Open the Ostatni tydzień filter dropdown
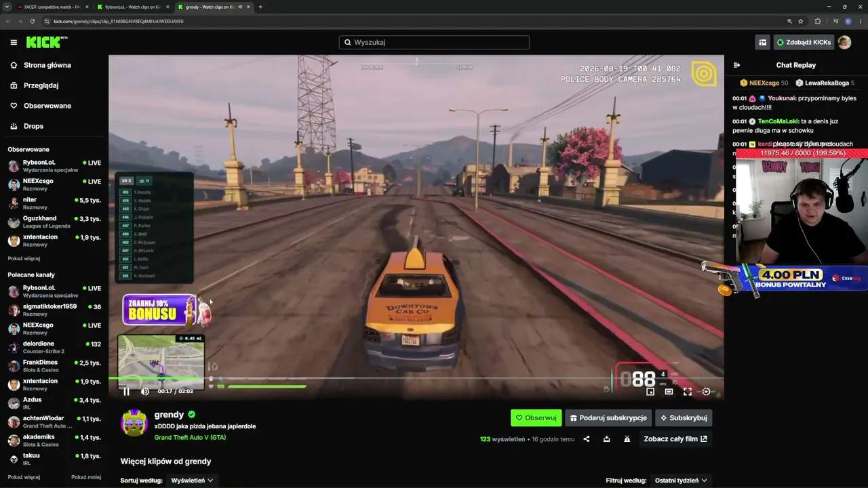 click(x=681, y=480)
